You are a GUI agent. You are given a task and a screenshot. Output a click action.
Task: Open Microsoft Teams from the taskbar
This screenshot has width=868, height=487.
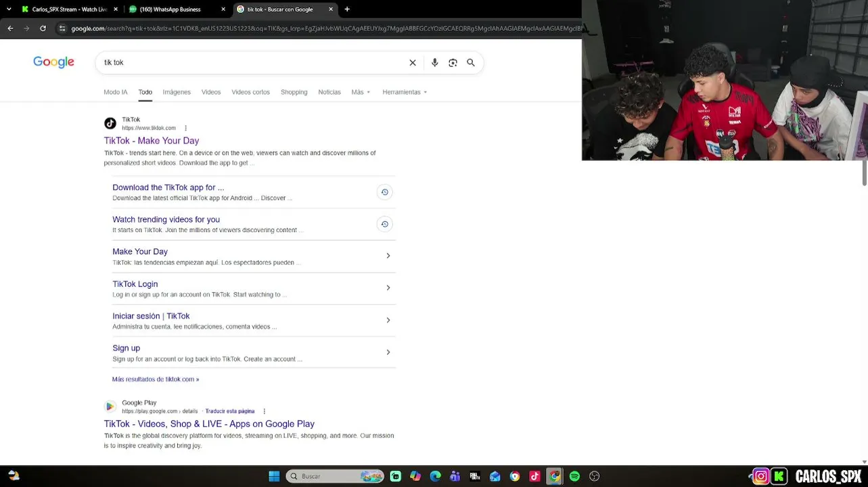pos(455,476)
